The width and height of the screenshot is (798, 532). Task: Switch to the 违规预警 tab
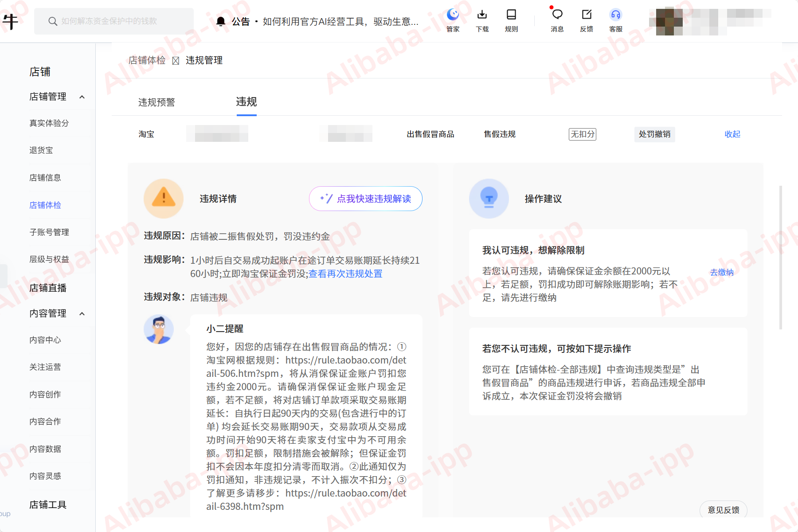click(156, 102)
